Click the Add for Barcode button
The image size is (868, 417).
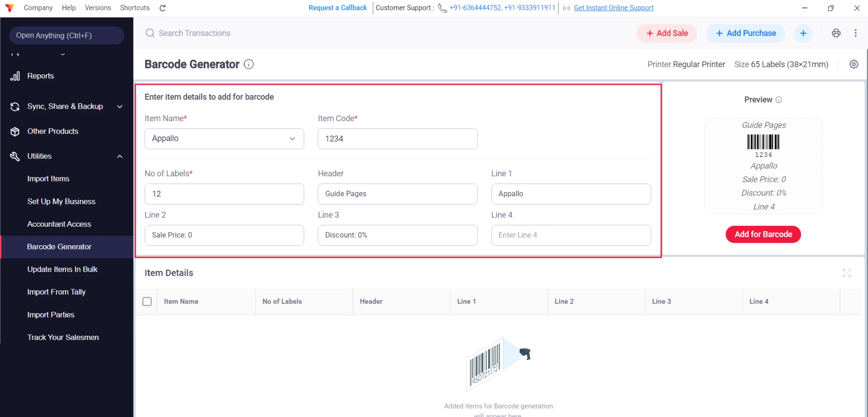pos(763,234)
